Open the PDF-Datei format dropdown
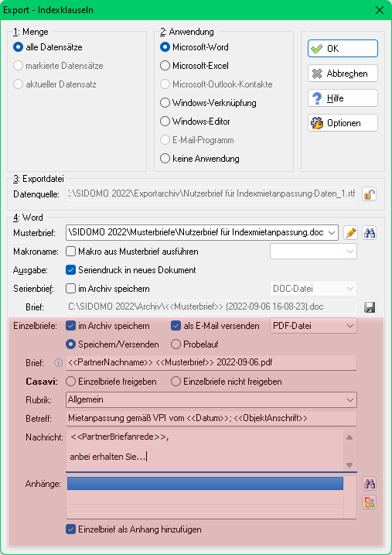The image size is (392, 555). click(313, 326)
